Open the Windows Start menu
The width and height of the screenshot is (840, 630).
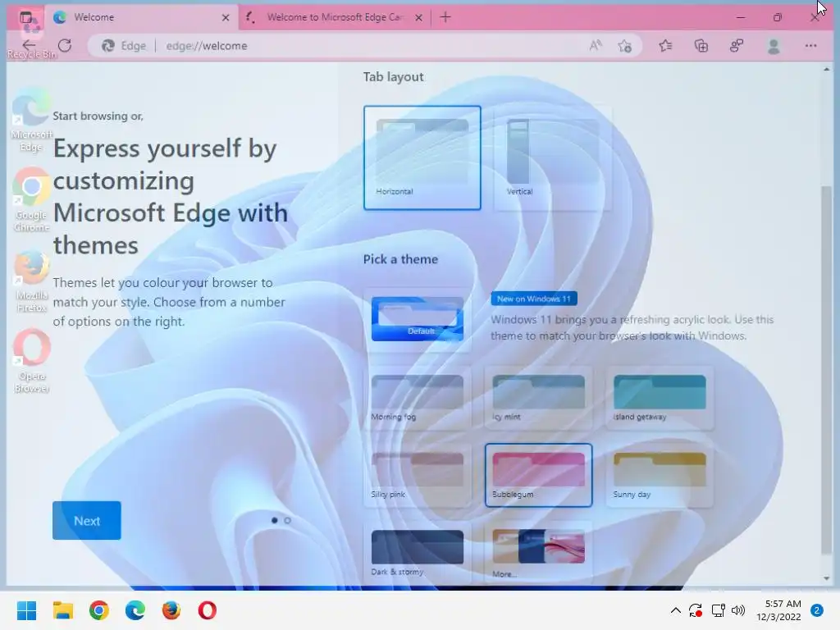click(x=26, y=610)
